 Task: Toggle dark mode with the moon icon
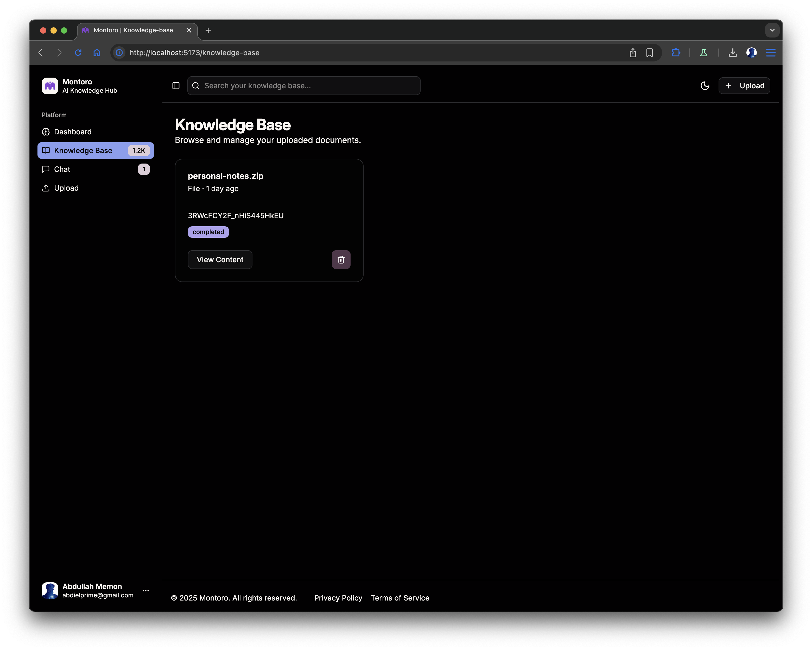click(705, 85)
